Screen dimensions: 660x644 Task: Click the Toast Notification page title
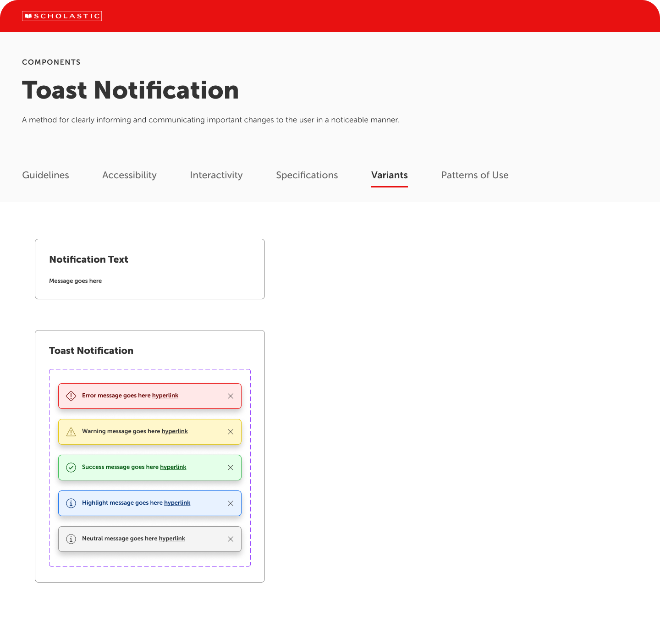click(131, 90)
